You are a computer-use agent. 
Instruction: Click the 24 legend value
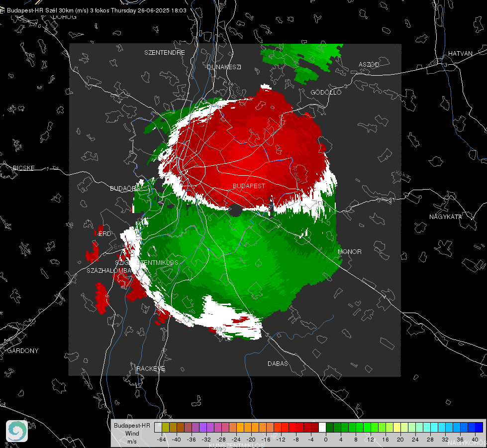coord(415,440)
